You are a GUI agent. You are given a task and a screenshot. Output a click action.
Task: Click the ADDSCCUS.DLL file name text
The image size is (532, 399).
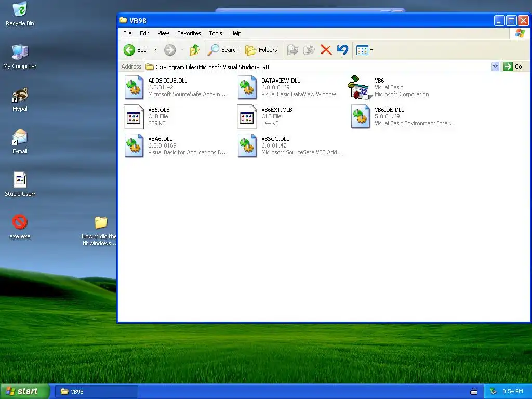(x=168, y=81)
